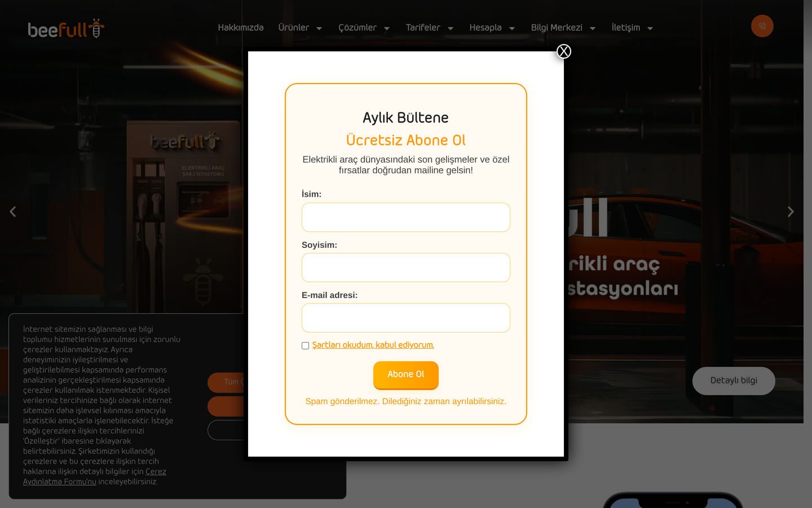Go to previous slide with left arrow
The width and height of the screenshot is (812, 508).
(12, 212)
